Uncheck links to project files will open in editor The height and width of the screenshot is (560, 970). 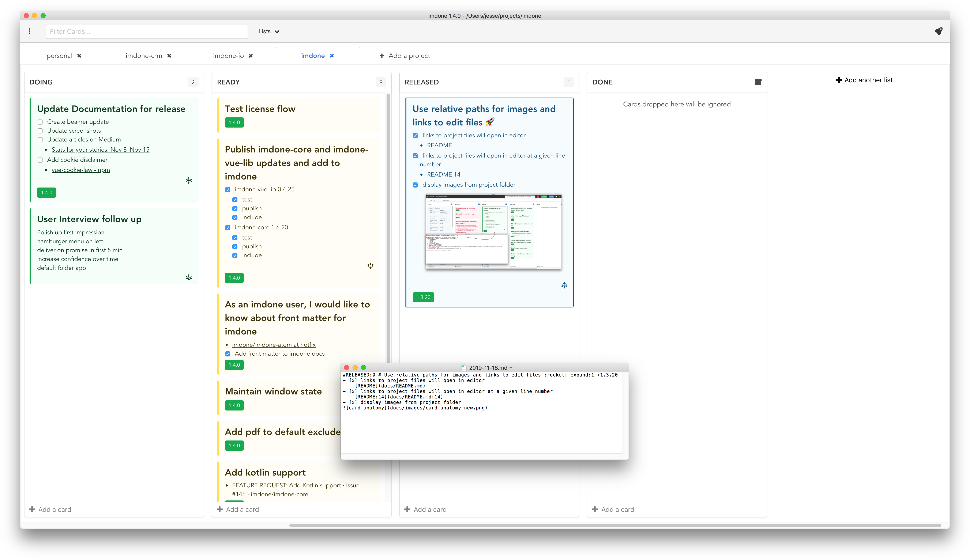click(416, 135)
